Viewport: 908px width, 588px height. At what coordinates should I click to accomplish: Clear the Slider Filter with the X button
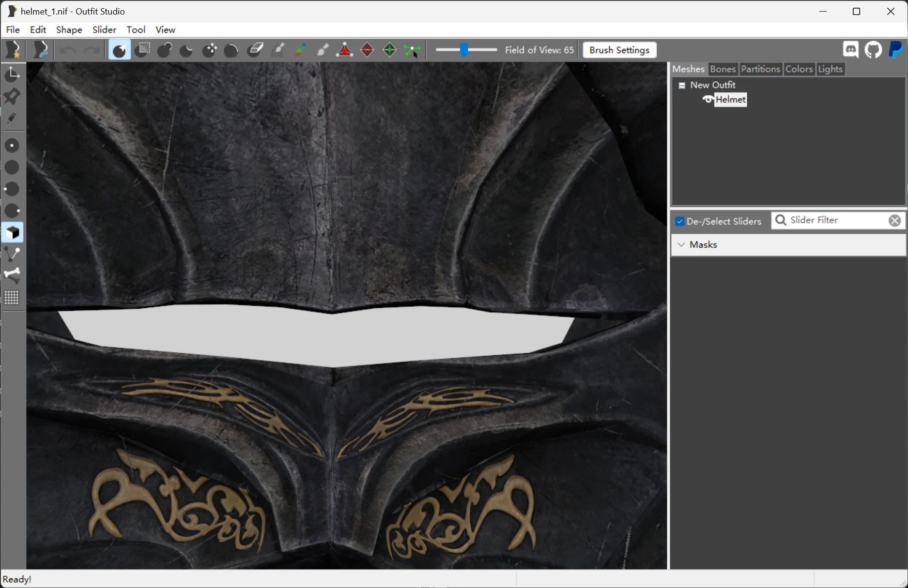(x=894, y=220)
